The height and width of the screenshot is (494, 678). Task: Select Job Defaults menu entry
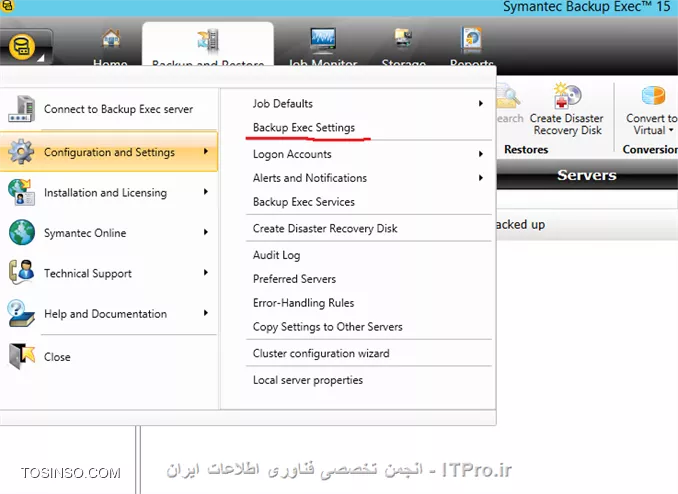(x=283, y=103)
